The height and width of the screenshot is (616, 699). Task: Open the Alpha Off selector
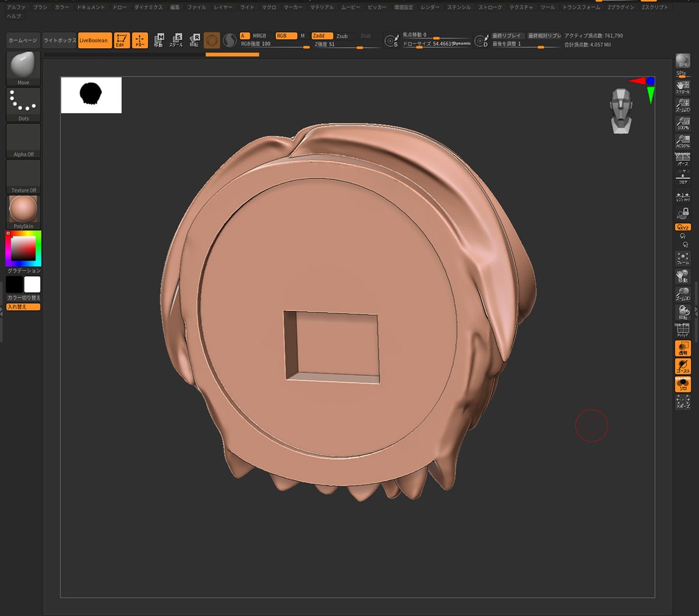point(23,140)
